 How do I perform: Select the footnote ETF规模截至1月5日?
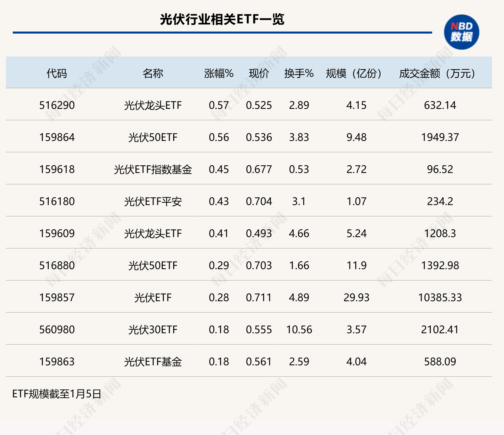click(x=57, y=394)
